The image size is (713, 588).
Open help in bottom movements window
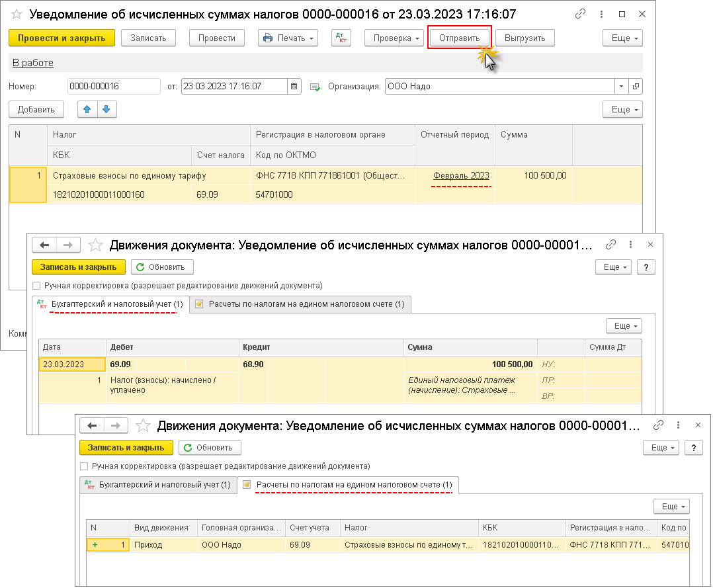[693, 448]
